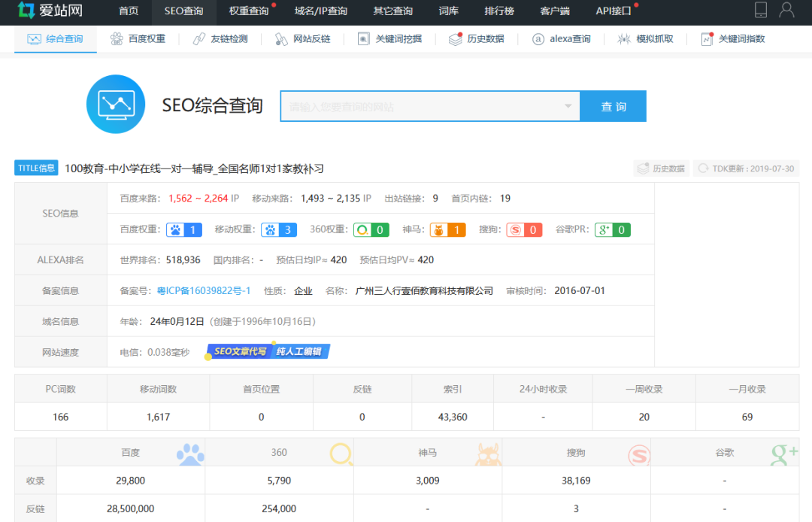This screenshot has width=812, height=522.
Task: Open the 域名/IP查询 menu
Action: click(320, 11)
